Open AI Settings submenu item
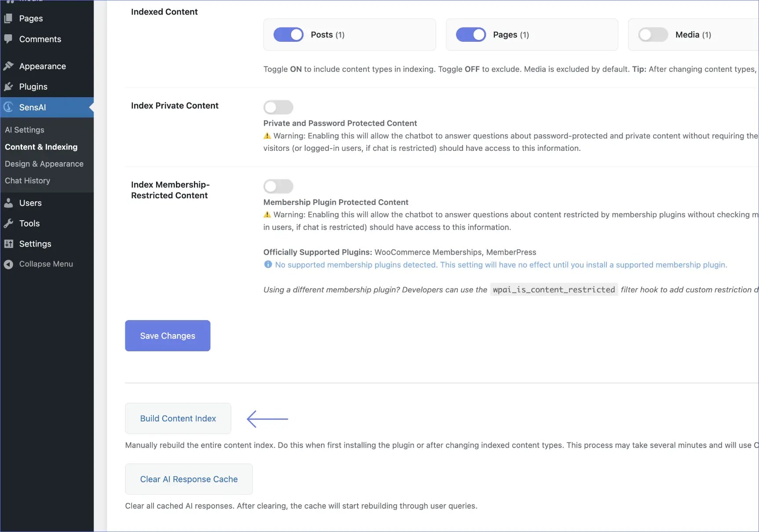 tap(25, 130)
